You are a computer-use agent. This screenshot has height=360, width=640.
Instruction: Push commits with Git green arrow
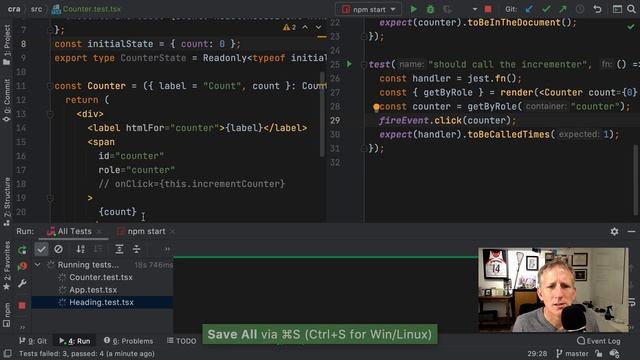point(563,9)
